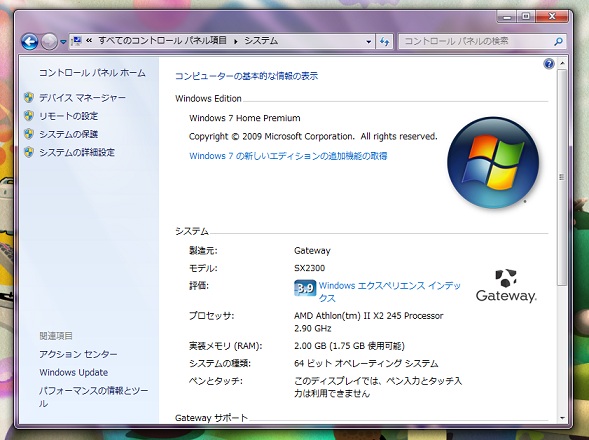The image size is (589, 440).
Task: Open リモートの設定
Action: 68,116
